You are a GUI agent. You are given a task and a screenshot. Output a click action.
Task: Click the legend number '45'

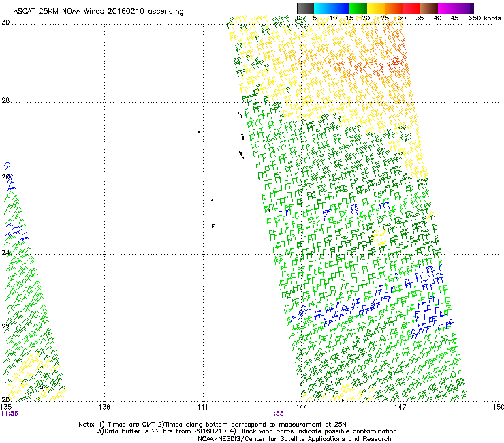[454, 18]
